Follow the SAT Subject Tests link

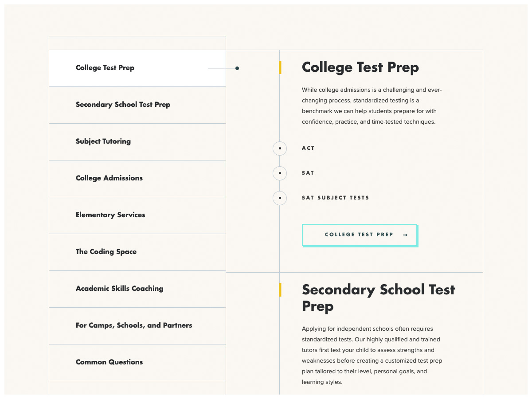click(x=335, y=198)
